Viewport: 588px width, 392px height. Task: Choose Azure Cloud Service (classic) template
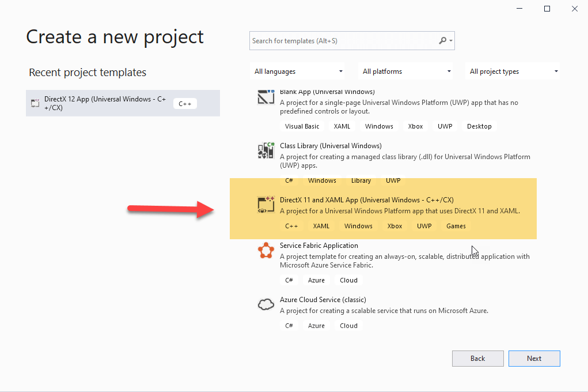pos(323,300)
